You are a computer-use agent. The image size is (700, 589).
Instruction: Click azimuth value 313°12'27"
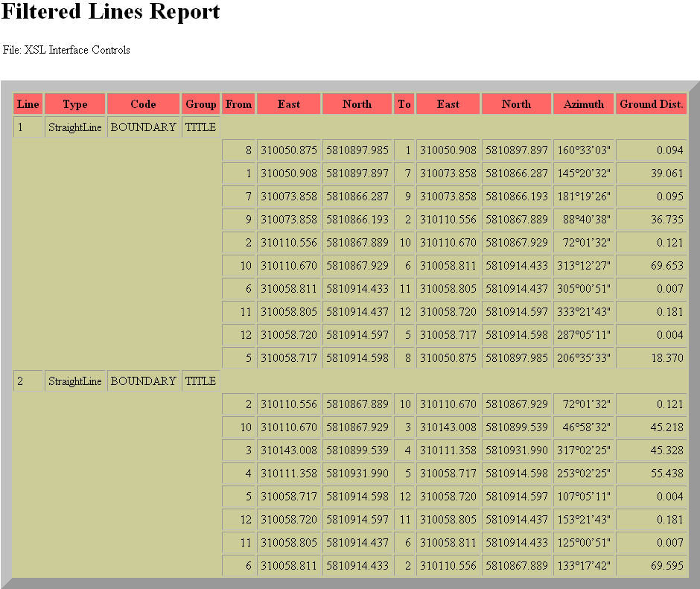pyautogui.click(x=584, y=266)
